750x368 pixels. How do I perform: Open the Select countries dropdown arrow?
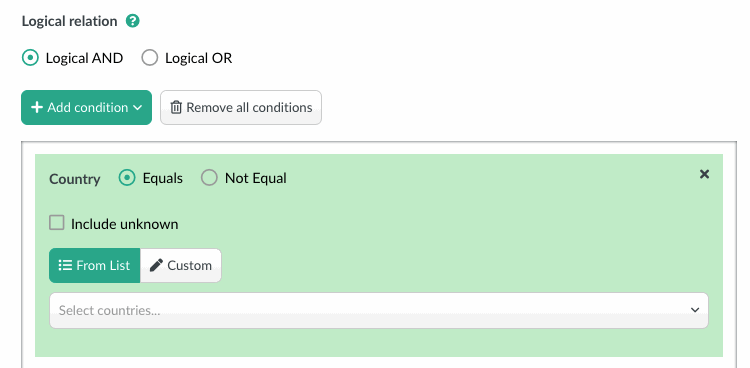(x=695, y=310)
